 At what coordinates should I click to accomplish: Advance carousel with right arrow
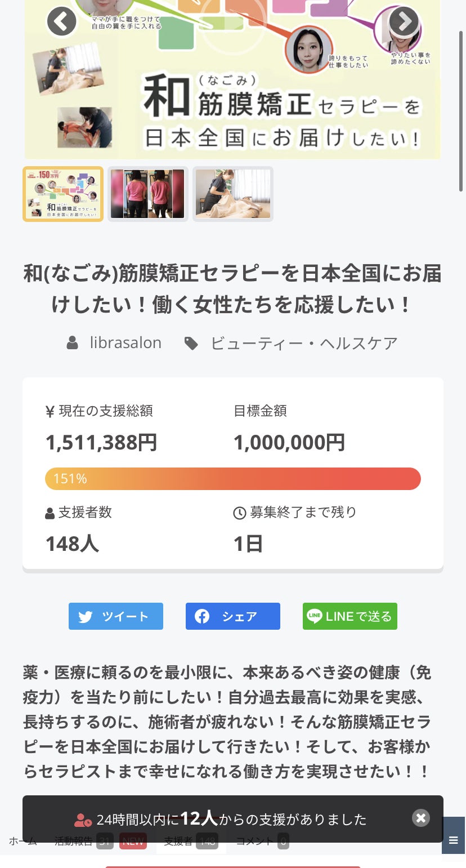pyautogui.click(x=404, y=21)
